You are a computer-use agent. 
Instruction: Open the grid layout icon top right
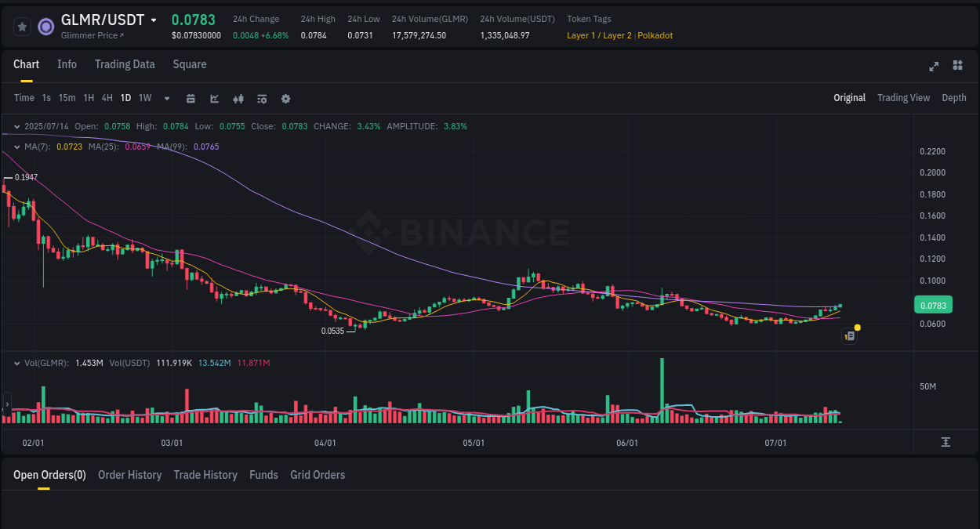pos(957,67)
